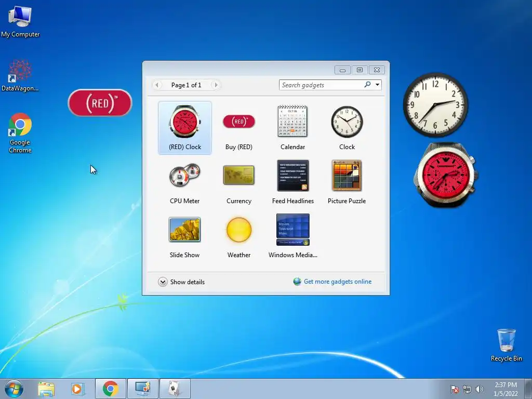Viewport: 532px width, 399px height.
Task: Open the monitor gadget taskbar item
Action: click(142, 389)
